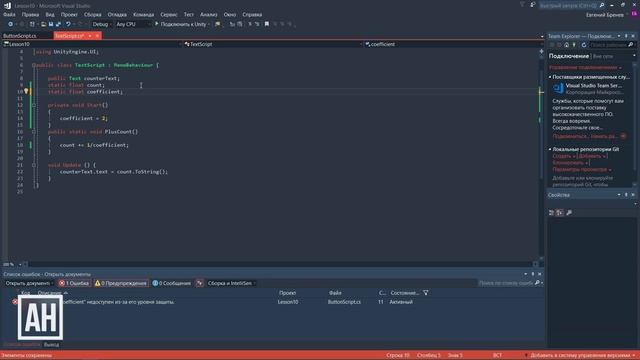Click the Параметры просмотра link
The width and height of the screenshot is (640, 360).
(580, 169)
